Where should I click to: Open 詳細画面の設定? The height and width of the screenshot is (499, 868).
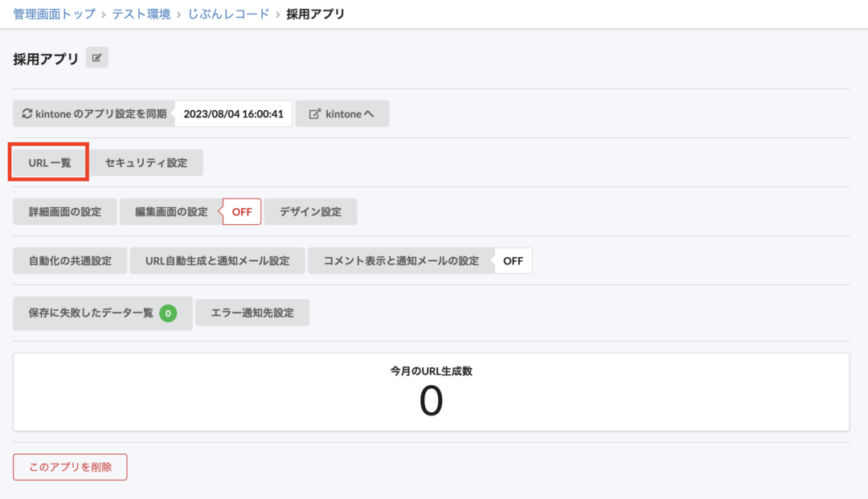pos(64,211)
